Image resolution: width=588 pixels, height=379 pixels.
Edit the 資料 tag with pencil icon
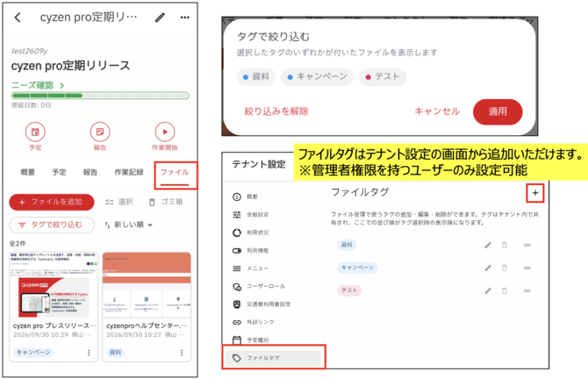(488, 245)
